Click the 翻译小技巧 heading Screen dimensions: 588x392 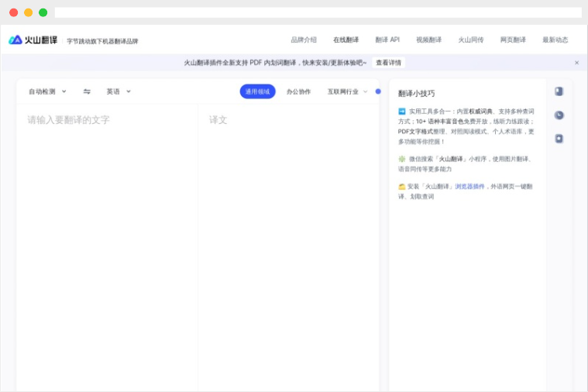click(x=416, y=94)
